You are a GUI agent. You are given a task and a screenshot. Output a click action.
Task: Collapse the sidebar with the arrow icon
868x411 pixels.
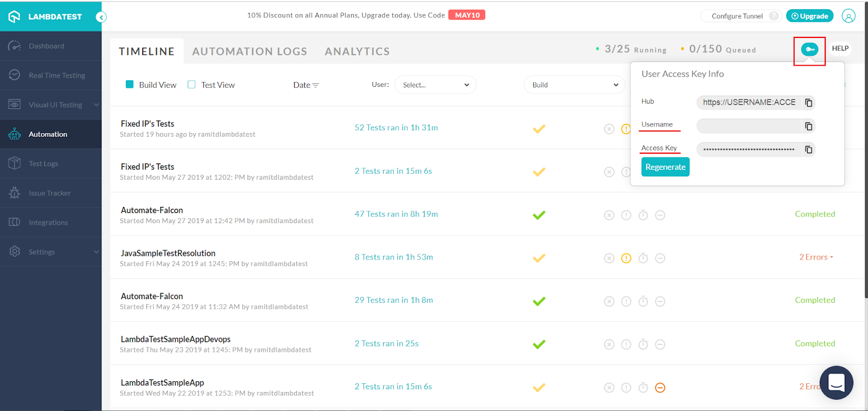[x=101, y=17]
